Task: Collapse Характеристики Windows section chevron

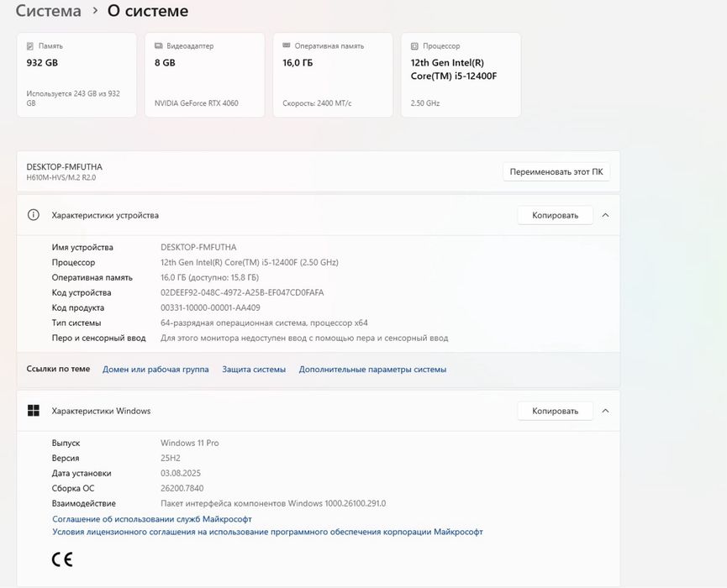Action: 605,411
